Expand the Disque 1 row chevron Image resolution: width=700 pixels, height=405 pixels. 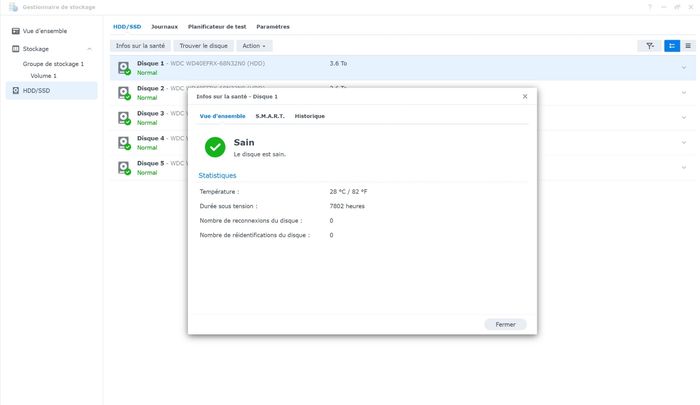(683, 68)
